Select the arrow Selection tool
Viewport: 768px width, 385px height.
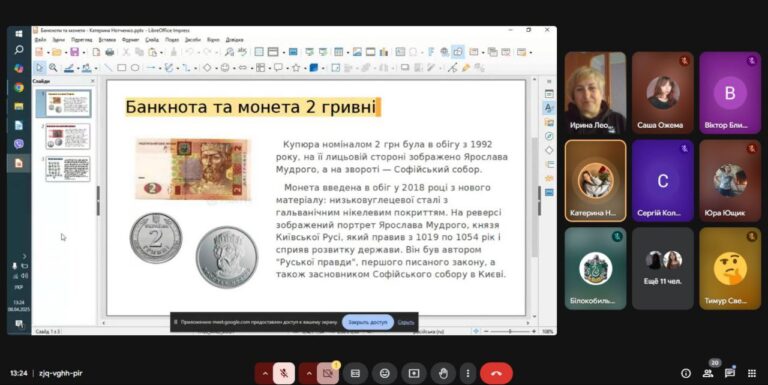coord(39,68)
